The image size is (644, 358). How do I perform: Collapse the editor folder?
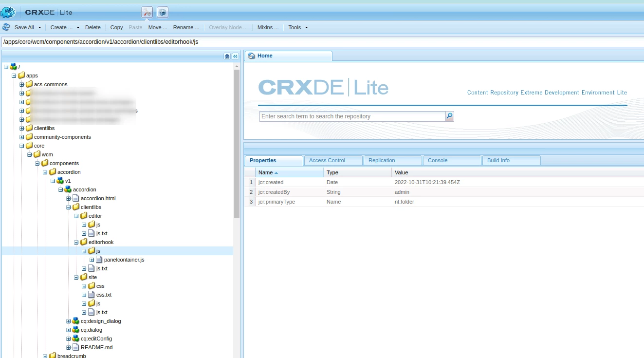click(x=76, y=216)
